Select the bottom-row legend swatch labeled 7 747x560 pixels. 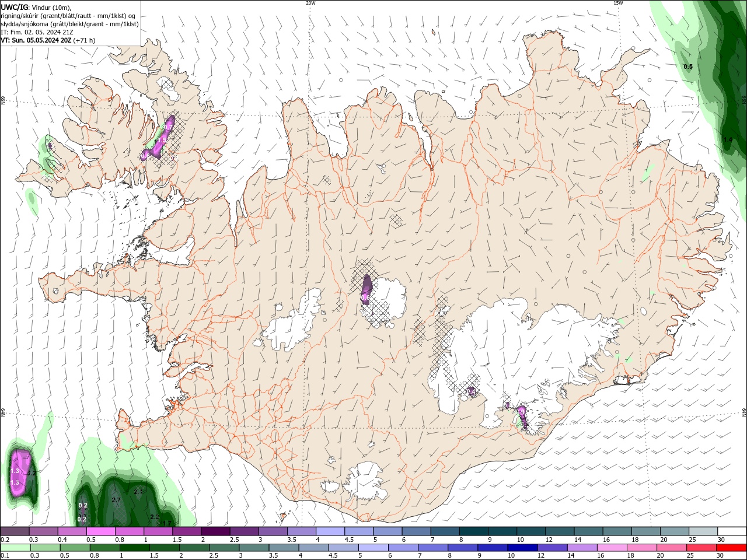[x=432, y=548]
